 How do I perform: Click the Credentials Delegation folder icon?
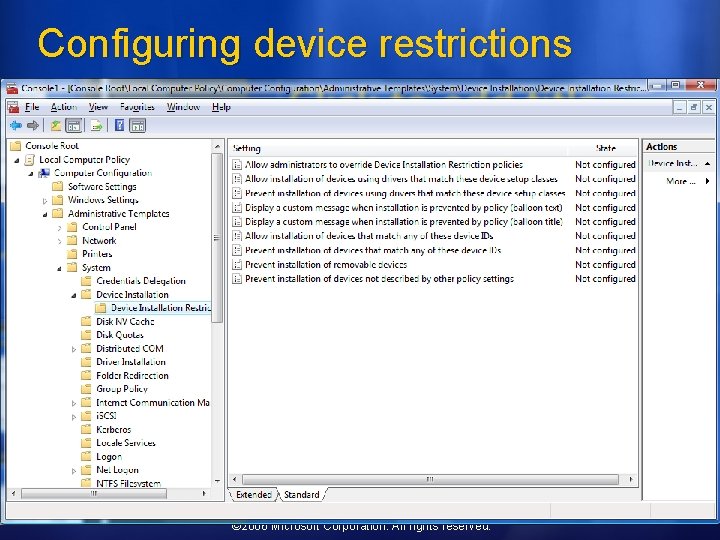[86, 281]
